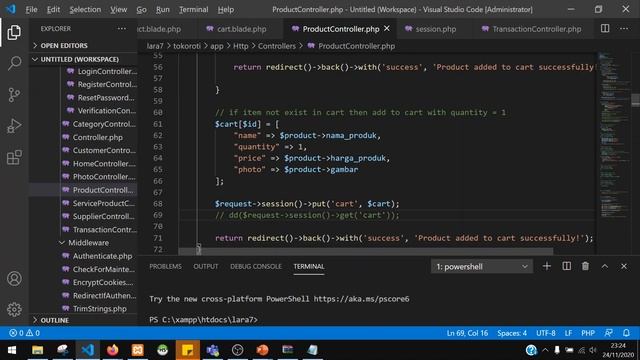The height and width of the screenshot is (360, 640).
Task: Collapse the Untitled (Workspace) section
Action: click(x=83, y=59)
